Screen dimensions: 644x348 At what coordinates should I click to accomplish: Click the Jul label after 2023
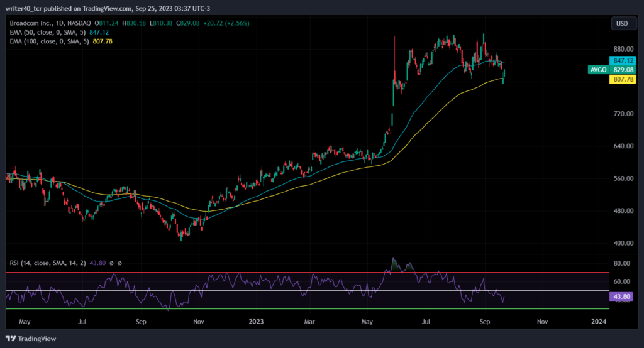(426, 322)
